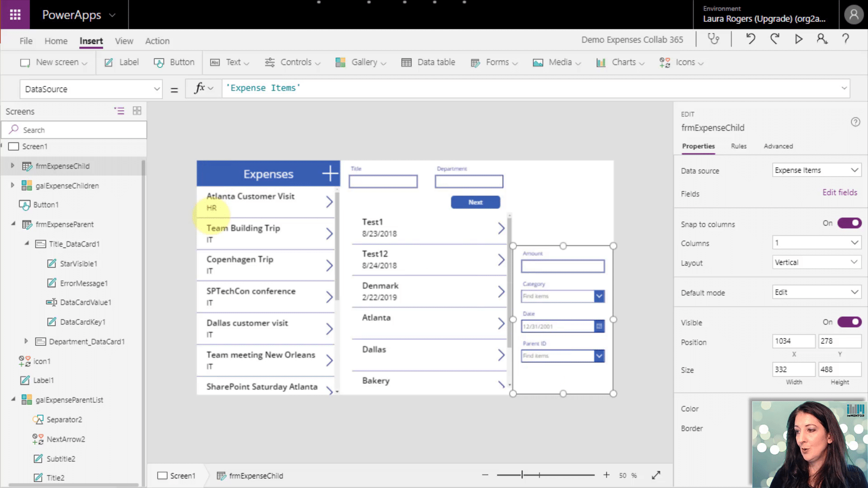Expand the formula bar chevron
The image size is (868, 488).
[x=844, y=88]
